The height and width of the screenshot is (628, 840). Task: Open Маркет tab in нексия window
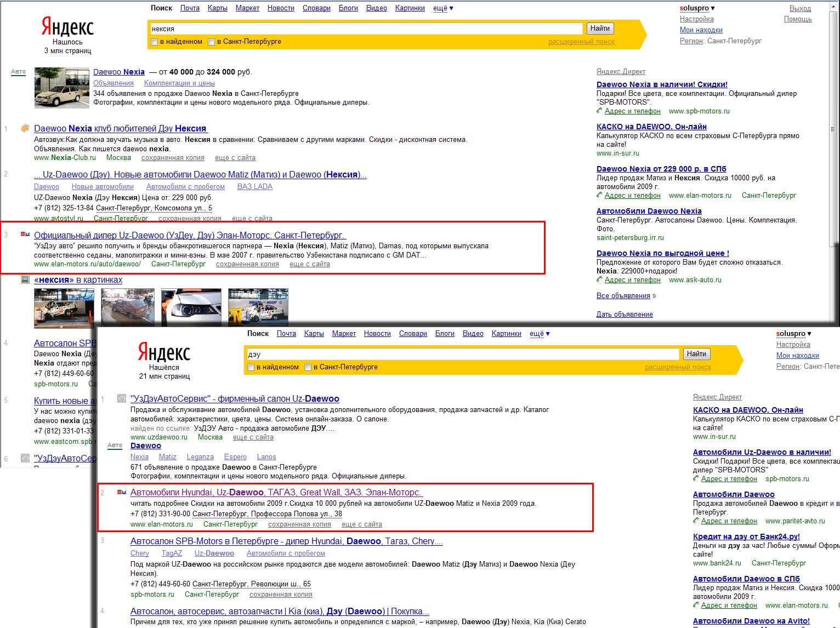point(247,8)
